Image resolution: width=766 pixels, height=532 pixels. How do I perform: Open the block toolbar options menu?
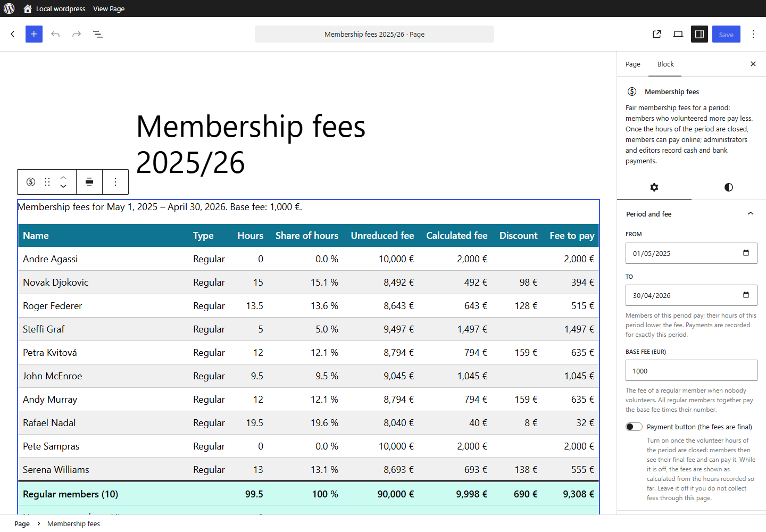(115, 182)
